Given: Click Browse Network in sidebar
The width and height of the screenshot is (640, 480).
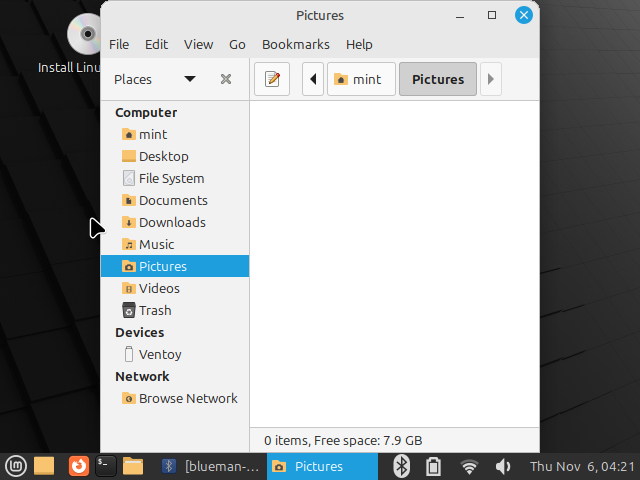Looking at the screenshot, I should [x=188, y=398].
